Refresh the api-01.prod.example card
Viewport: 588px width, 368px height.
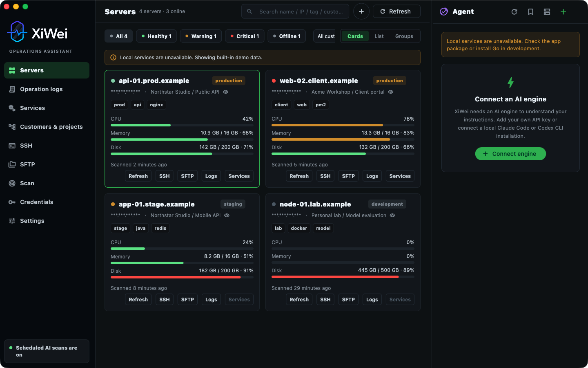[x=138, y=176]
